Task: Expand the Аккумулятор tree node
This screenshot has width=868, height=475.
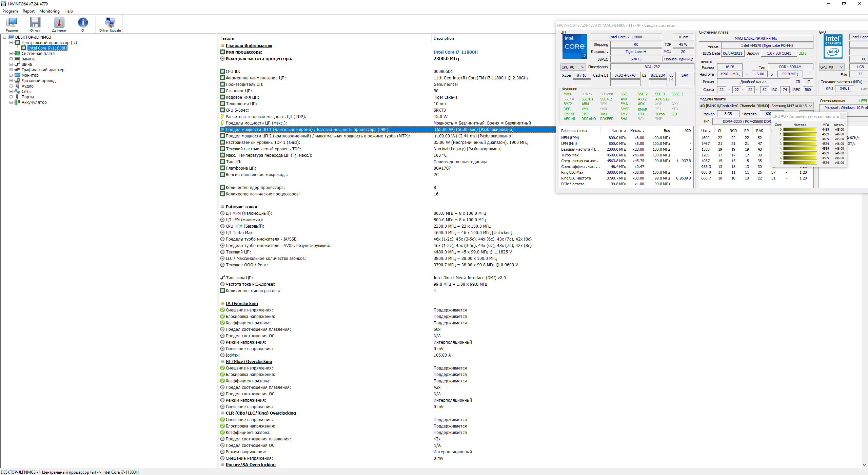Action: tap(11, 102)
